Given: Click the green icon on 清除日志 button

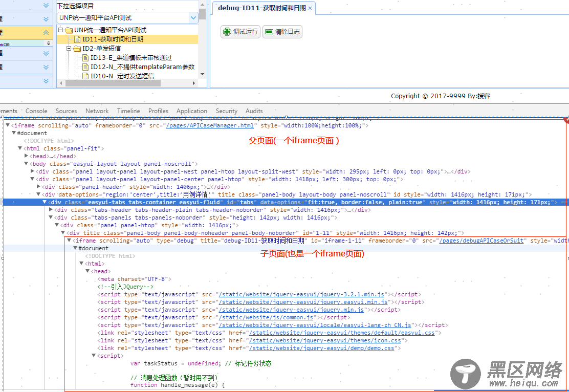Looking at the screenshot, I should pos(269,32).
